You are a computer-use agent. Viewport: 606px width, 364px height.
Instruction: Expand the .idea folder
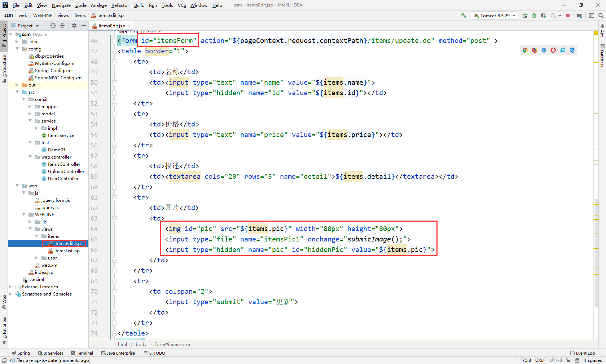[x=17, y=41]
